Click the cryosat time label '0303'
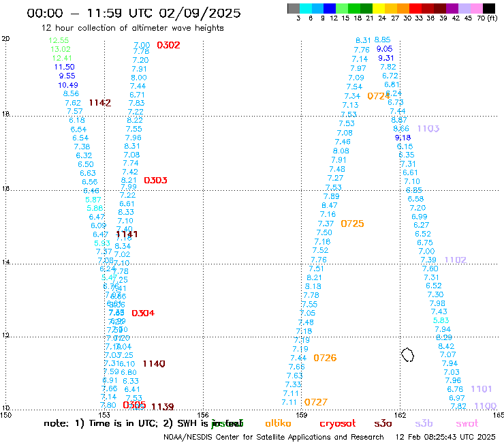This screenshot has width=504, height=443. pos(155,180)
